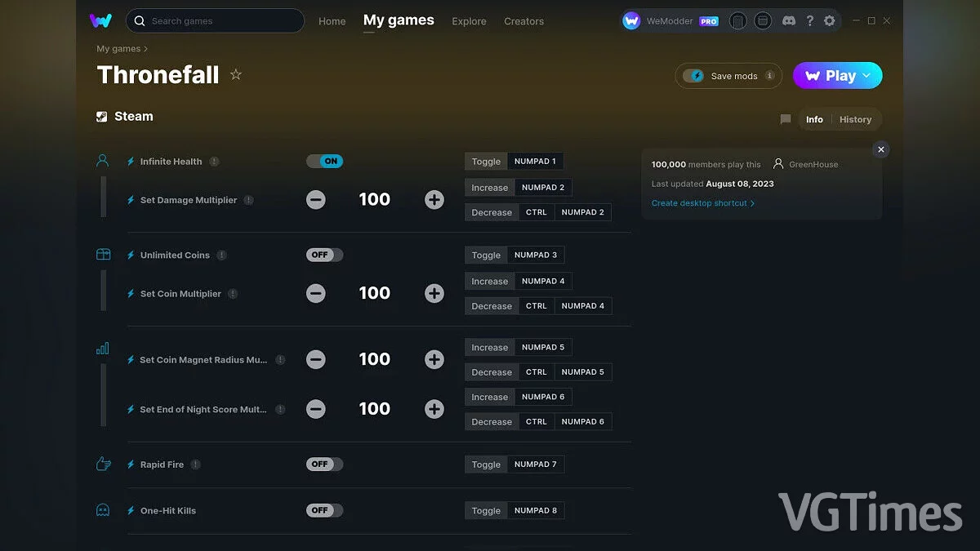This screenshot has height=551, width=980.
Task: Click Increase NUMPAD 2 hotkey button
Action: tap(518, 188)
